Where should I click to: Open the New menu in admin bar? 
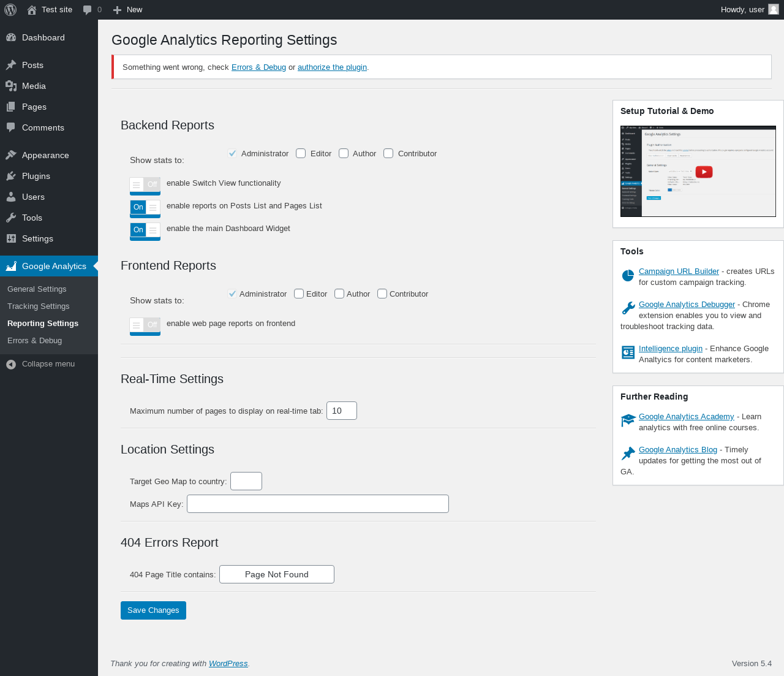click(x=127, y=10)
